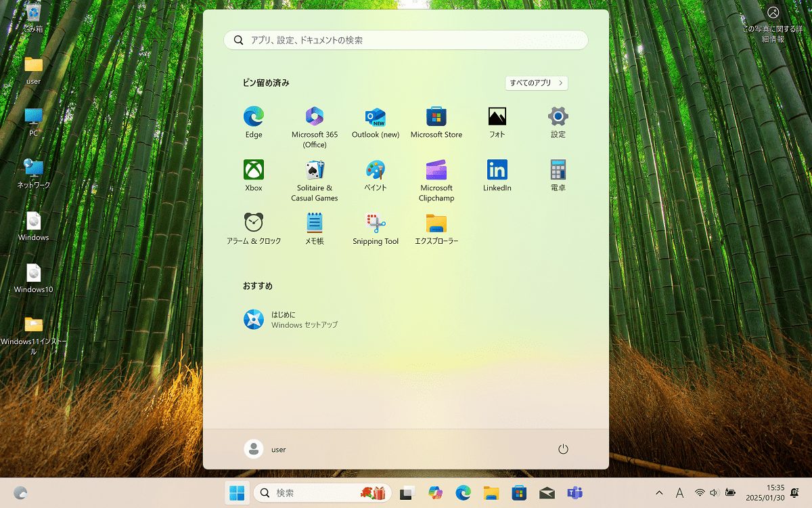
Task: Select the PC desktop icon
Action: [33, 122]
